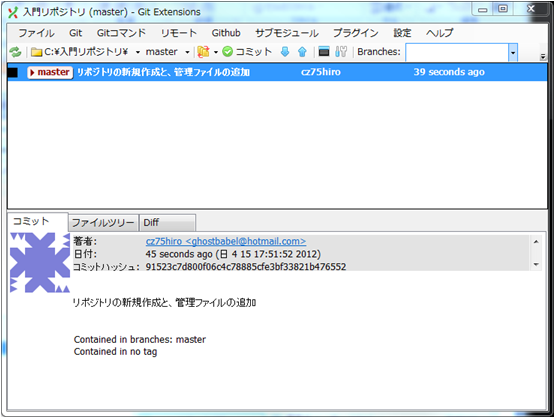Click the commit details scrollbar up arrow
Viewport: 555px width, 418px height.
536,242
